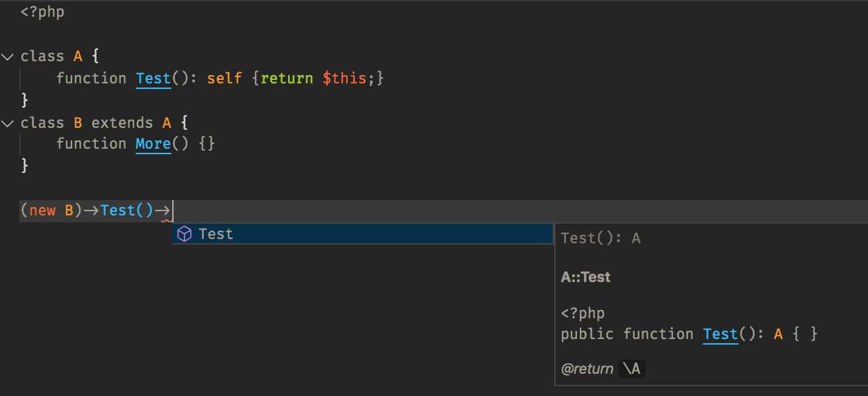Screen dimensions: 868x396
Task: Click the Test(): A signature in docs
Action: pos(601,238)
